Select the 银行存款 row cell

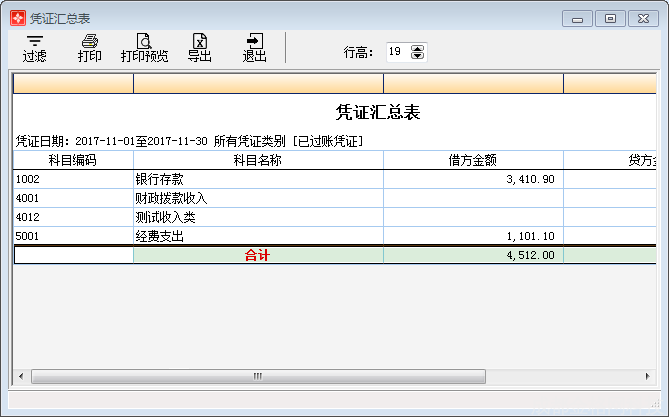point(258,179)
